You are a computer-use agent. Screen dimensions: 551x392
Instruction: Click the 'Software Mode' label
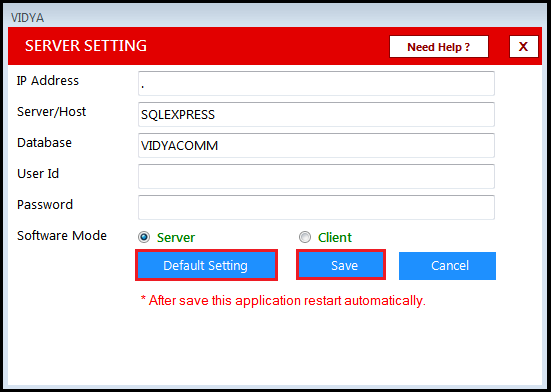[x=62, y=235]
